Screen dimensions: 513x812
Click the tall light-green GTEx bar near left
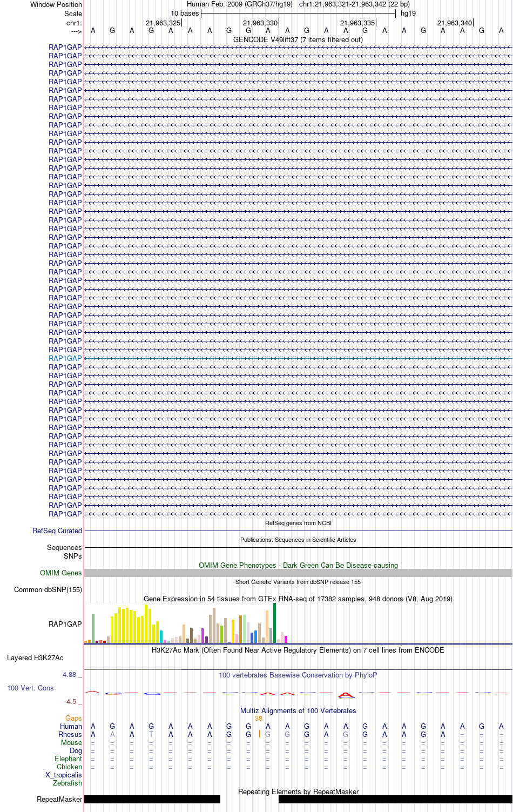click(93, 628)
